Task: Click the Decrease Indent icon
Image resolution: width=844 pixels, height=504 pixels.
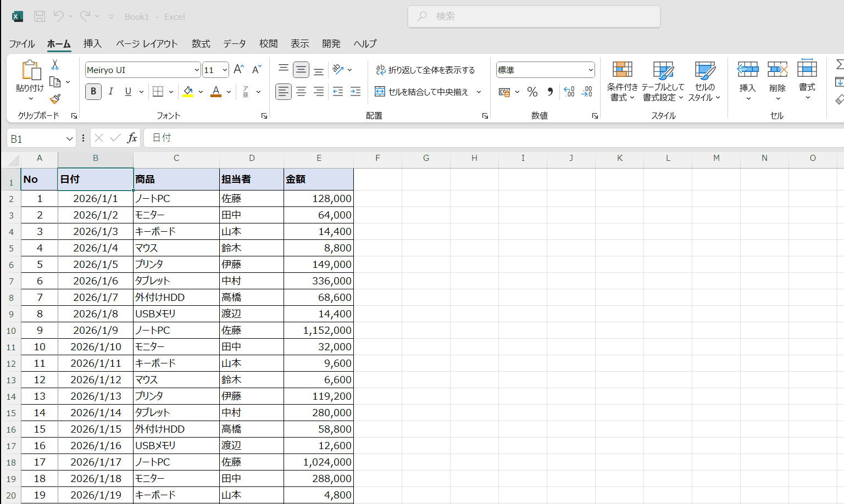Action: click(x=338, y=92)
